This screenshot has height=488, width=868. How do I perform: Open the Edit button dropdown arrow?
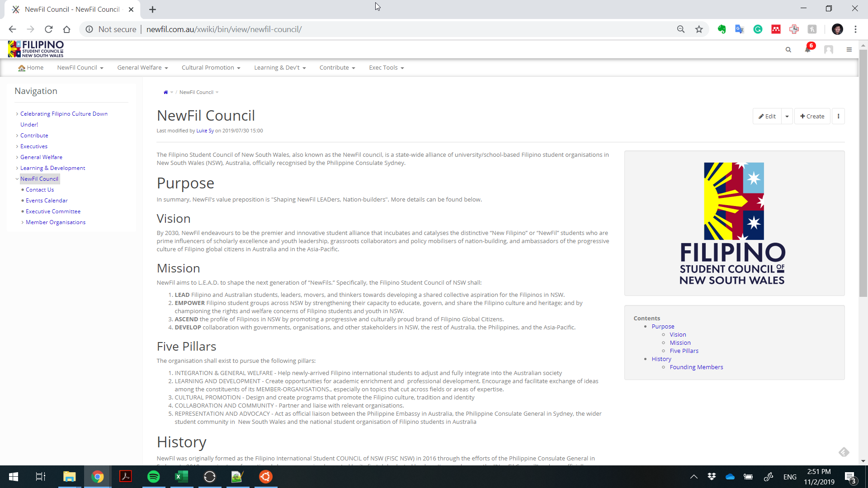[787, 116]
